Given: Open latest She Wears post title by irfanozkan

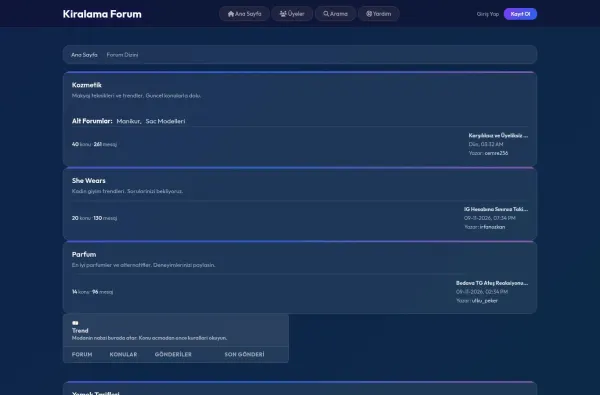Looking at the screenshot, I should [x=496, y=209].
